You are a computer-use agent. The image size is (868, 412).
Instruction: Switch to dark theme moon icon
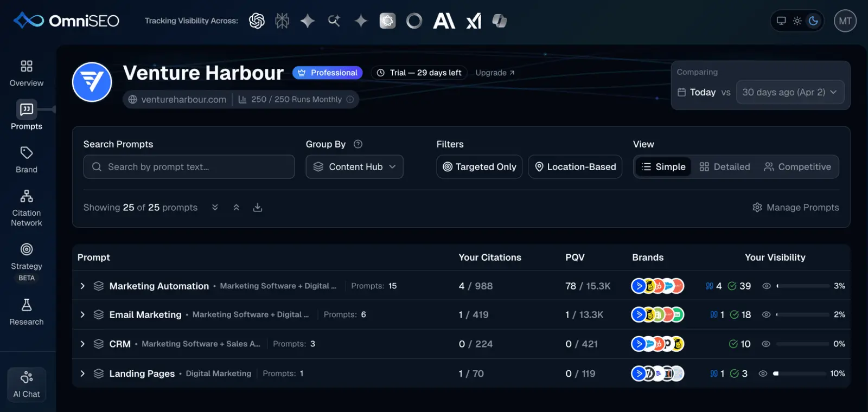(x=813, y=21)
